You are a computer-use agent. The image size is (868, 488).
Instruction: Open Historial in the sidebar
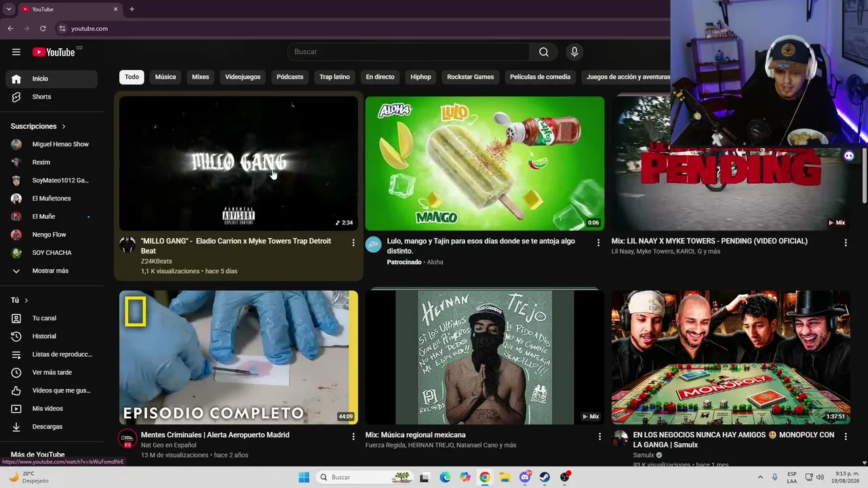pyautogui.click(x=52, y=336)
